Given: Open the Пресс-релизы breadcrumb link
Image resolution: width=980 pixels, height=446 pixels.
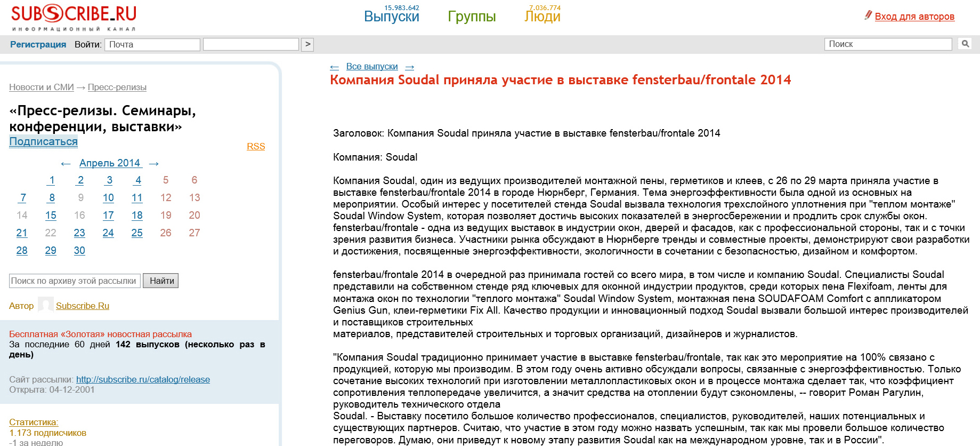Looking at the screenshot, I should click(117, 87).
